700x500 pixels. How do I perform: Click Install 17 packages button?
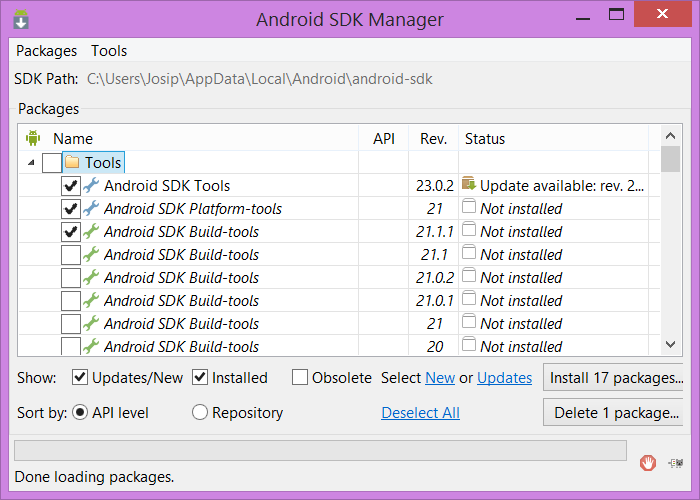pos(616,378)
